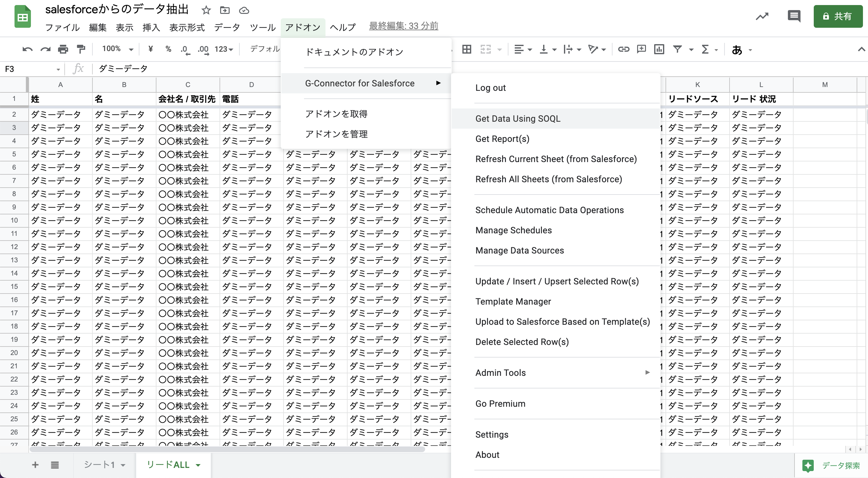Open the 123 number format dropdown

pos(224,50)
